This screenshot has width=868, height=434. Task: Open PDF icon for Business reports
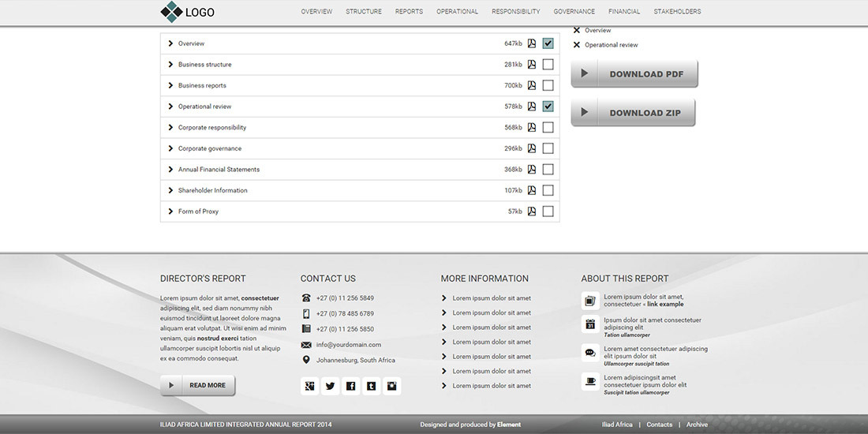(x=531, y=86)
